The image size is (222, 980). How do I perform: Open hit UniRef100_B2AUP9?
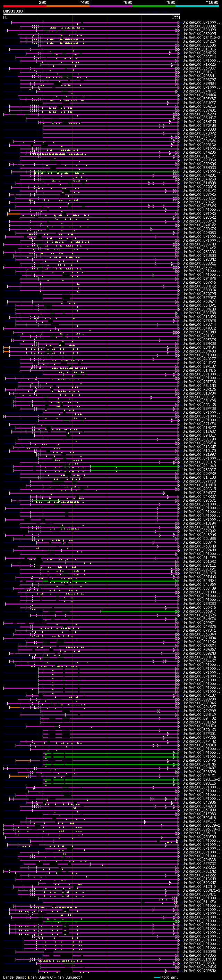199,30
